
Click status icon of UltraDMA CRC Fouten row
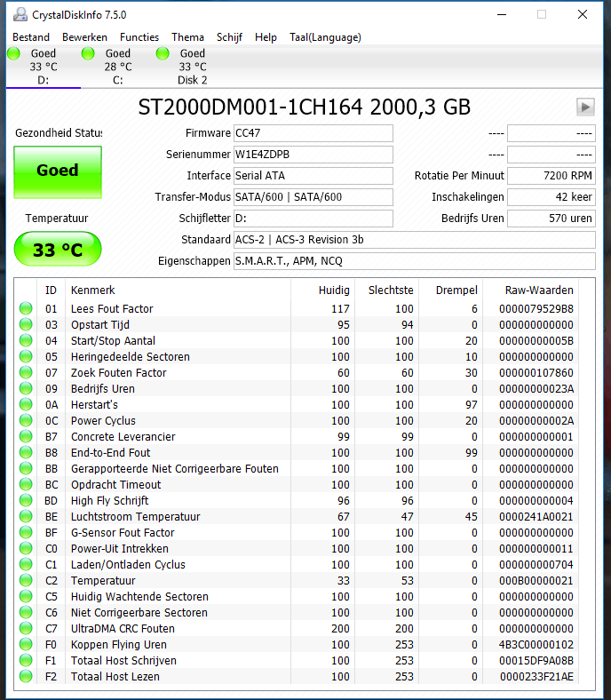coord(26,629)
